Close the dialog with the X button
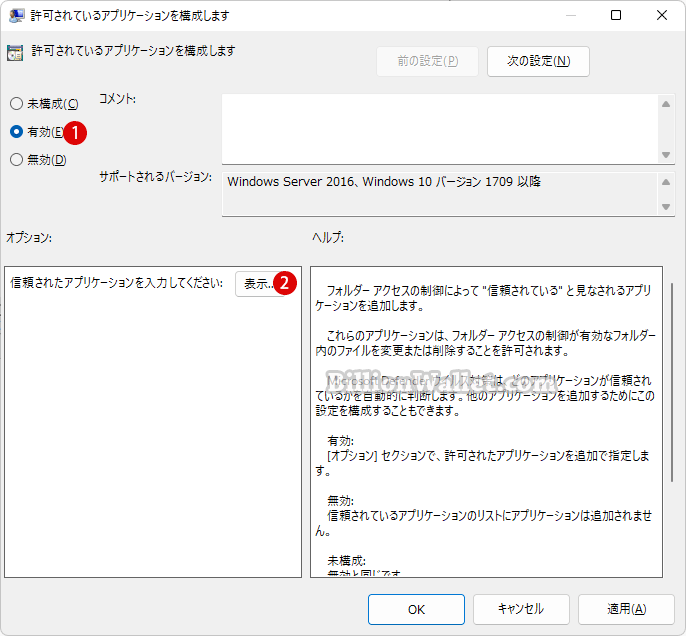Viewport: 686px width, 636px height. tap(662, 15)
